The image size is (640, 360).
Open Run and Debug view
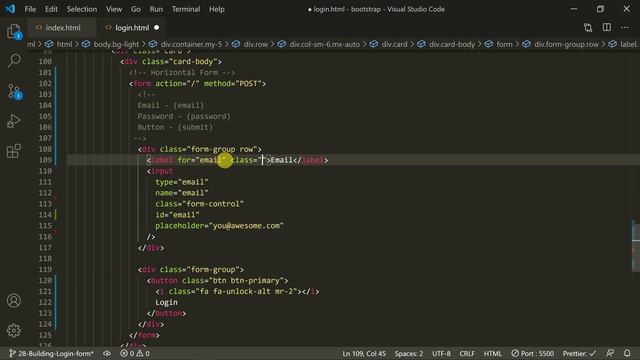14,121
